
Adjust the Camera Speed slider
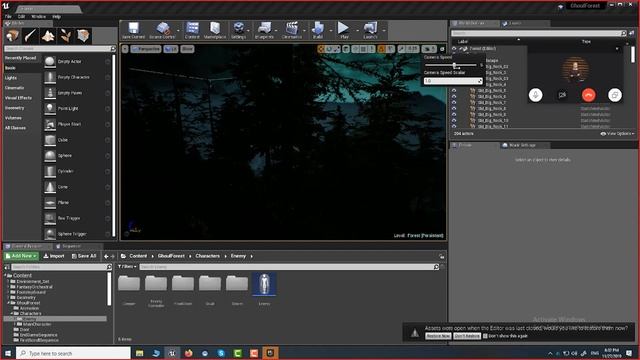pos(451,65)
